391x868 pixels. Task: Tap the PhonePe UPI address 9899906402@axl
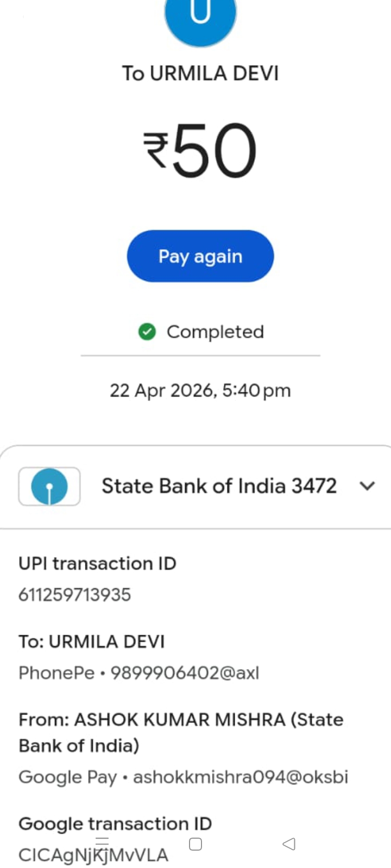coord(185,673)
